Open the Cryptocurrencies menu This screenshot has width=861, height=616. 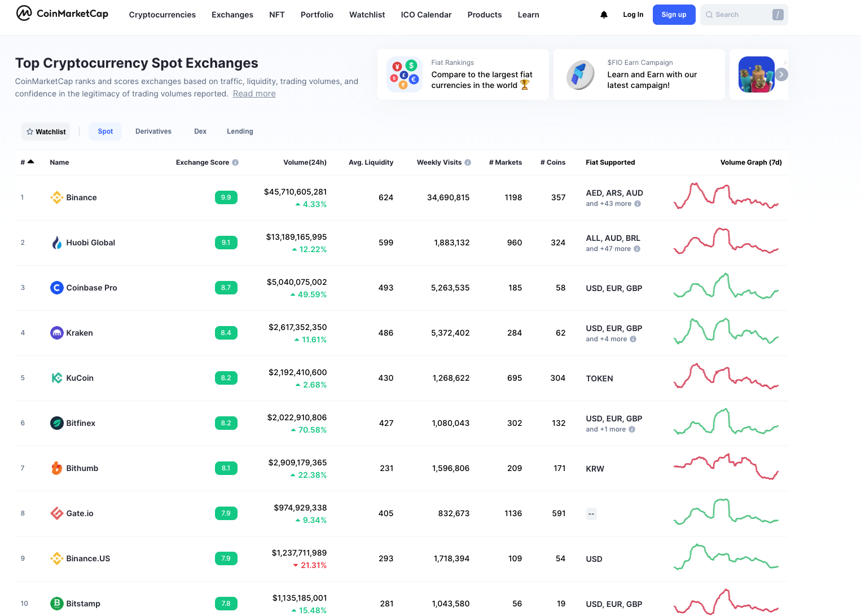coord(162,15)
